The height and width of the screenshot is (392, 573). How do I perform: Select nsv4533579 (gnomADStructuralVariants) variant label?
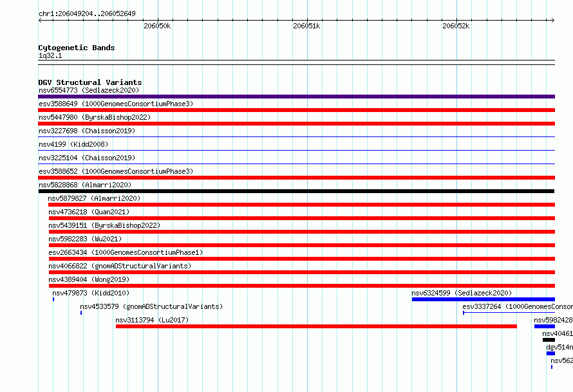pyautogui.click(x=151, y=306)
